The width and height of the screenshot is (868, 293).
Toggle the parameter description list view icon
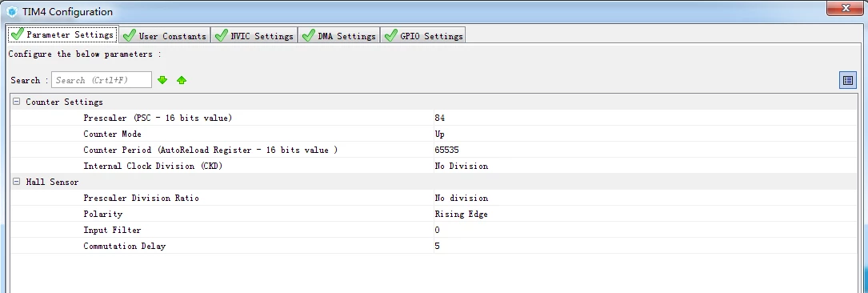tap(847, 80)
